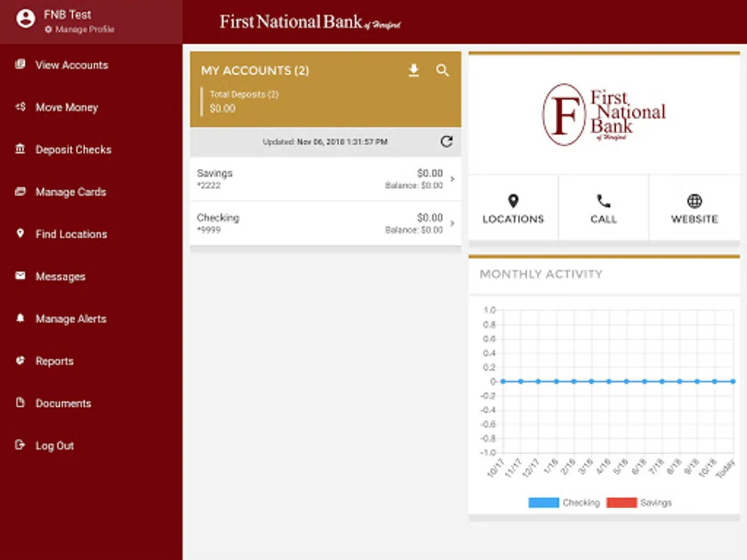Open Manage Cards menu label
This screenshot has width=747, height=560.
click(x=70, y=192)
